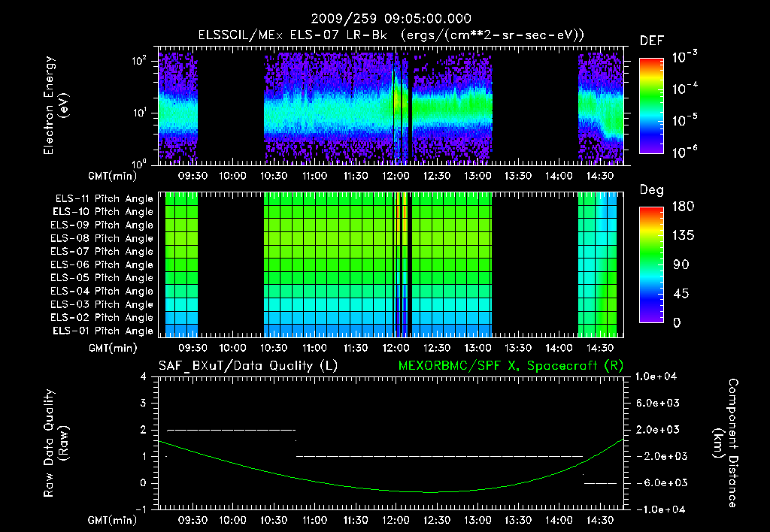
Task: Click the 10^1 energy axis tick label
Action: [139, 113]
